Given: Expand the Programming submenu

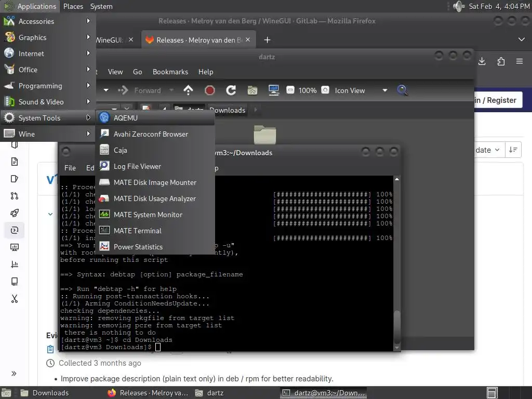Looking at the screenshot, I should tap(47, 86).
